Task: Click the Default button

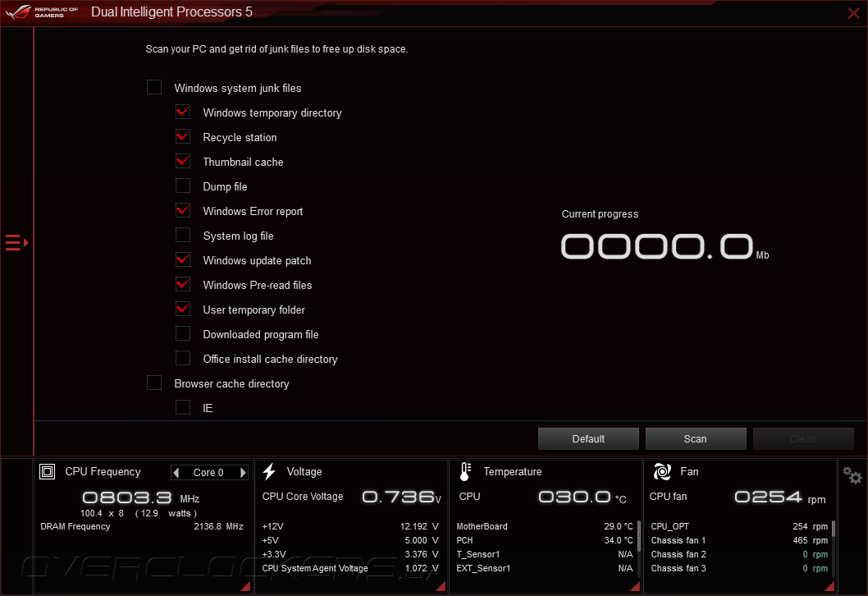Action: point(588,438)
